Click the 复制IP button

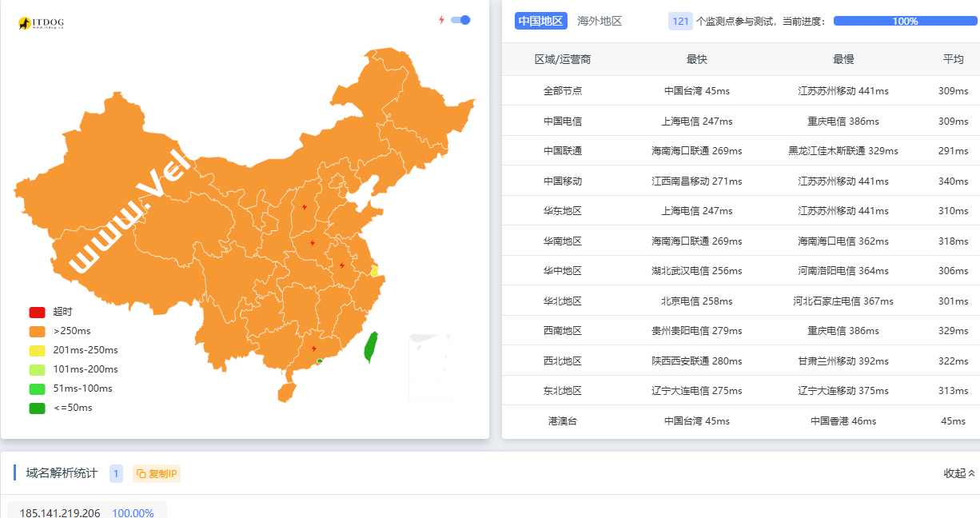point(157,473)
